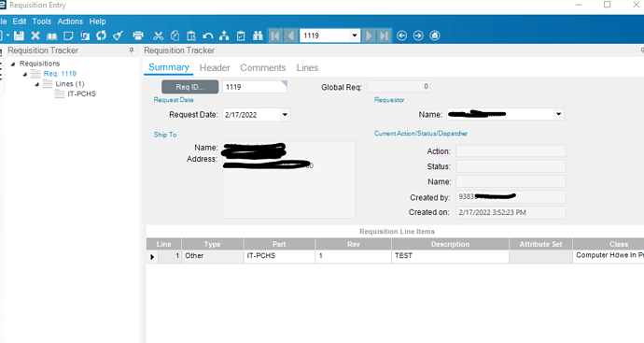Click the forward circle arrow icon
The width and height of the screenshot is (644, 343).
418,36
